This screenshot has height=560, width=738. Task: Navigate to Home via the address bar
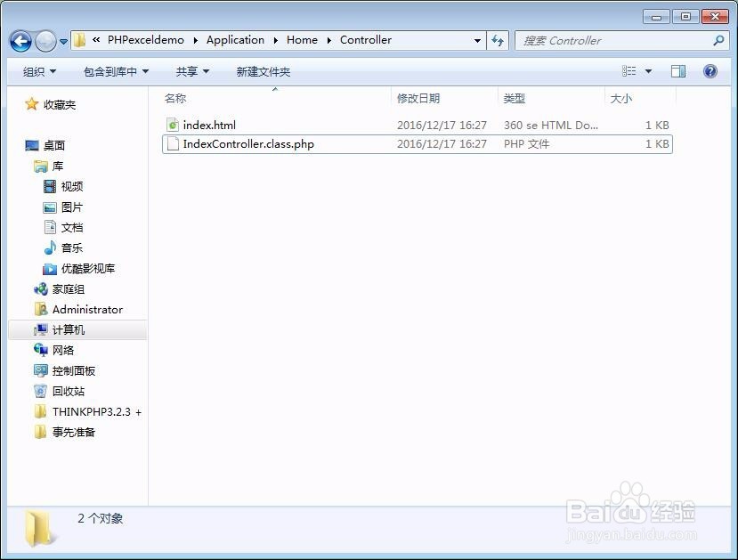tap(302, 40)
